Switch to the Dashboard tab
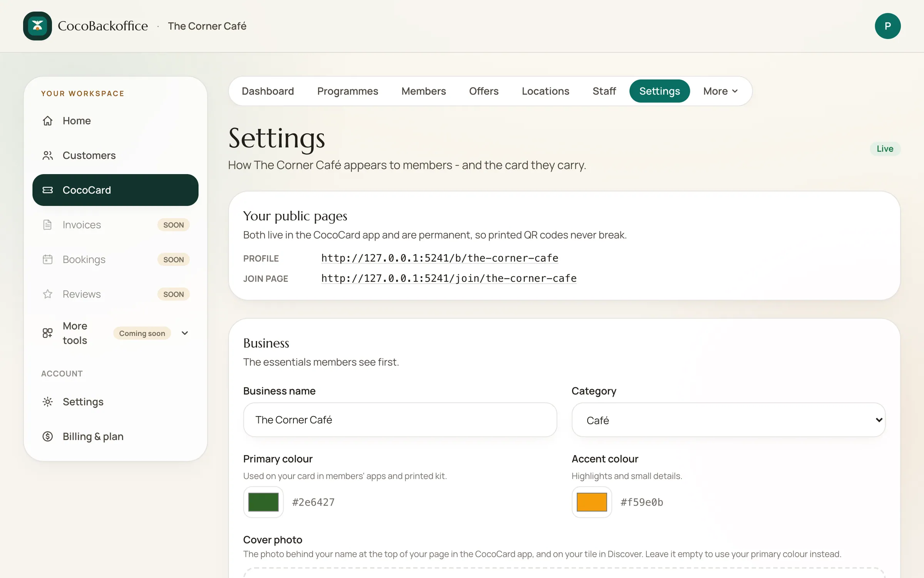924x578 pixels. pyautogui.click(x=268, y=91)
